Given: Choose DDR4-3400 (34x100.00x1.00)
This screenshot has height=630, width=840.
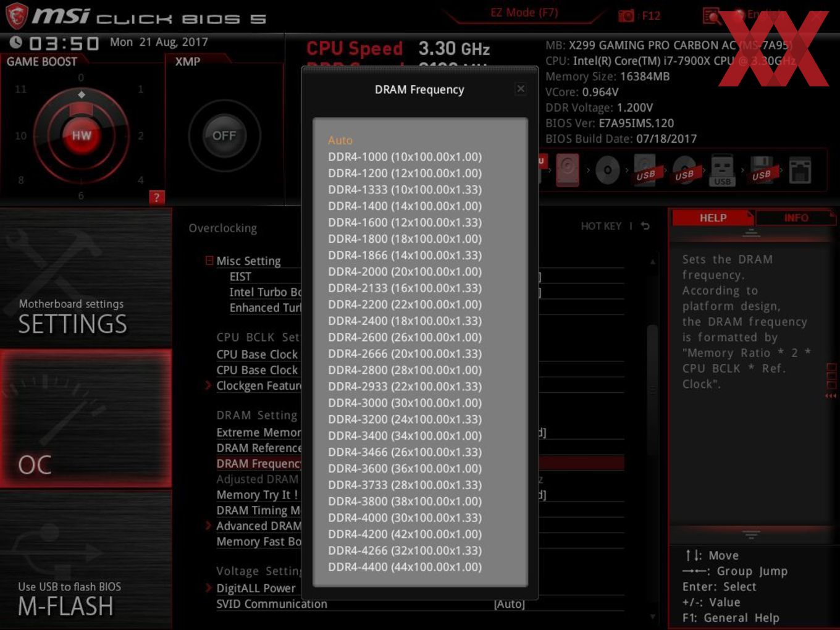Looking at the screenshot, I should pyautogui.click(x=405, y=435).
